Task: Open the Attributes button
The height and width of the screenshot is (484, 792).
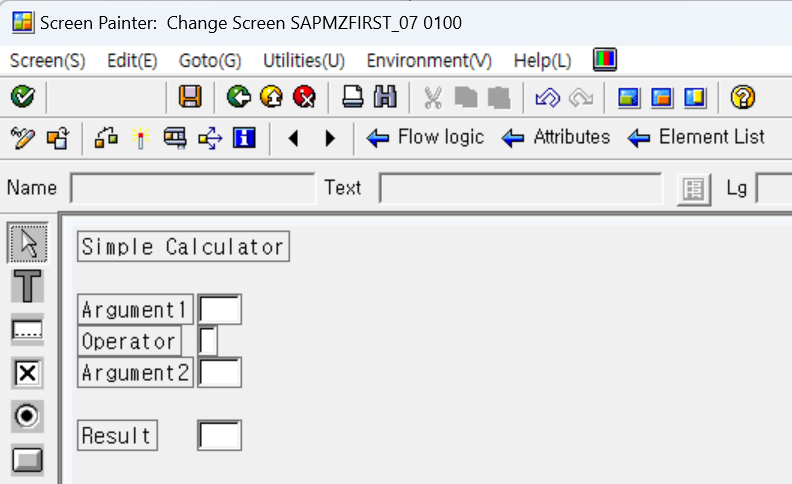Action: click(556, 137)
